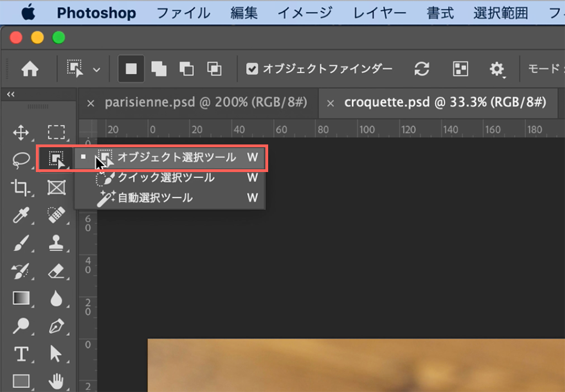Open additional options gear menu

tap(497, 69)
